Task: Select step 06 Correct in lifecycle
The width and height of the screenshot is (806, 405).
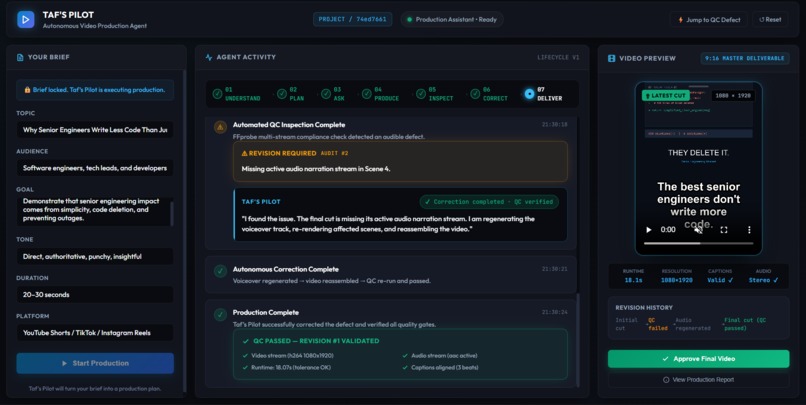Action: [489, 94]
